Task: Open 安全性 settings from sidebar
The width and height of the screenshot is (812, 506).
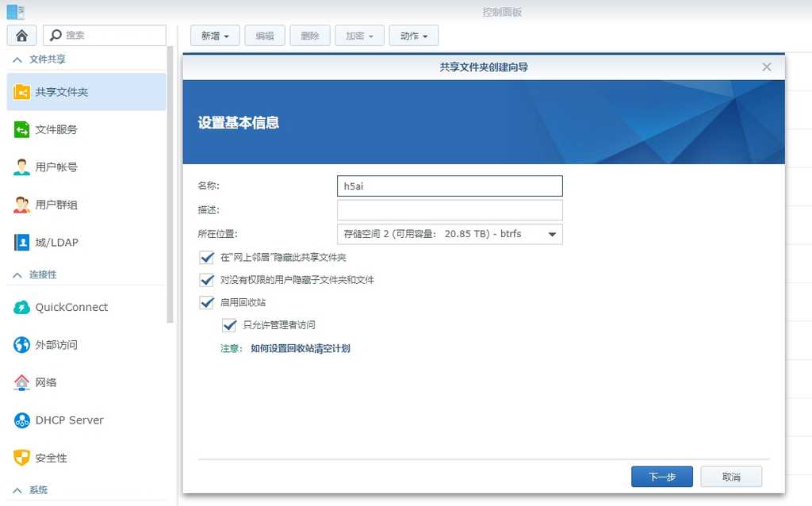Action: (x=22, y=458)
